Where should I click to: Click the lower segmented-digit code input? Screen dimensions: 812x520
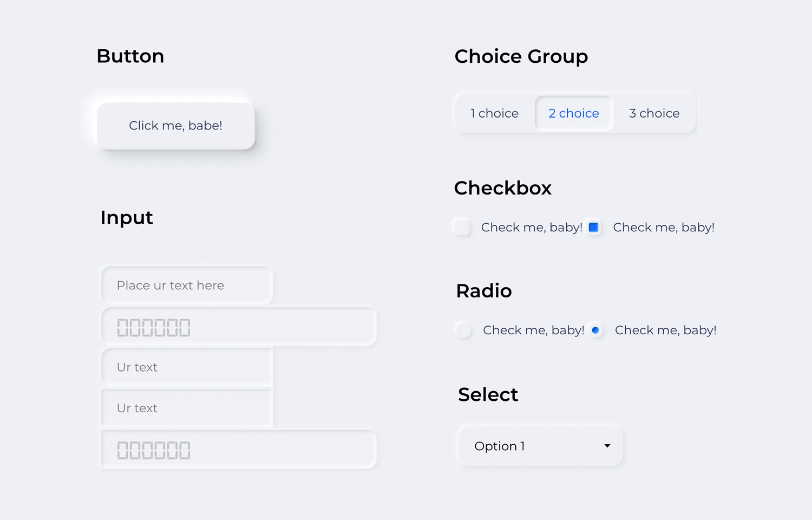239,450
